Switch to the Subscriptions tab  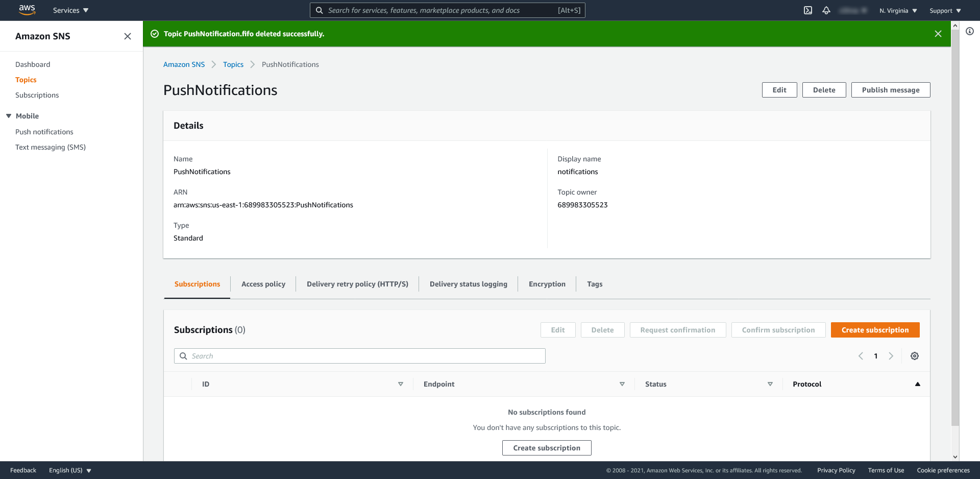click(197, 284)
